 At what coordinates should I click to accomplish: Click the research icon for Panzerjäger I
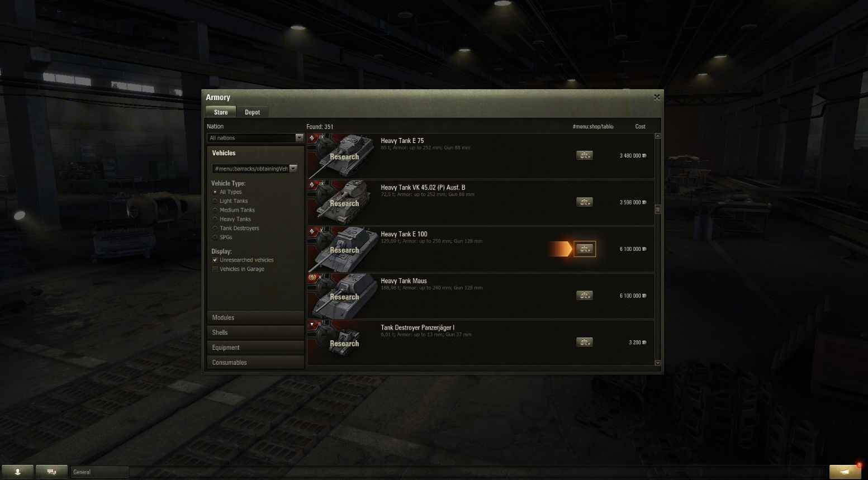(x=585, y=342)
